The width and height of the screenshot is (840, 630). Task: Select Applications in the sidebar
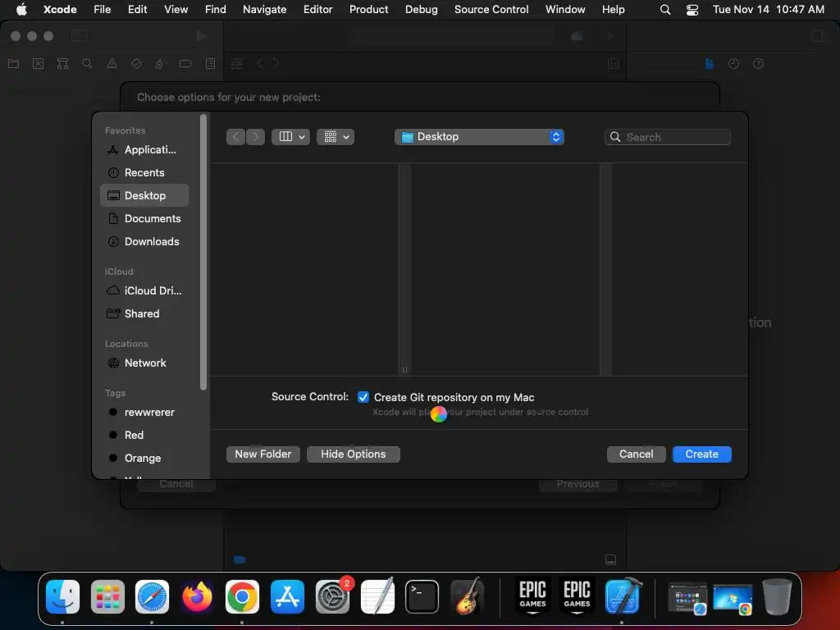[144, 150]
